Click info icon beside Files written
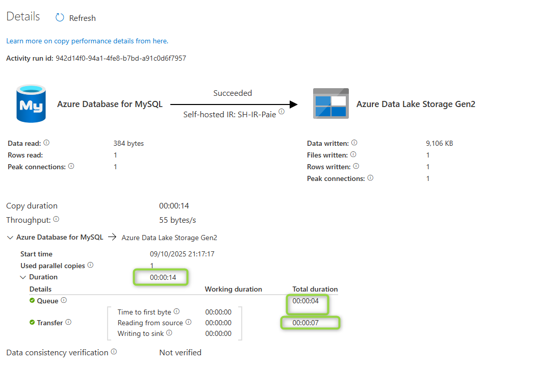Screen dimensions: 536x392 pos(353,154)
